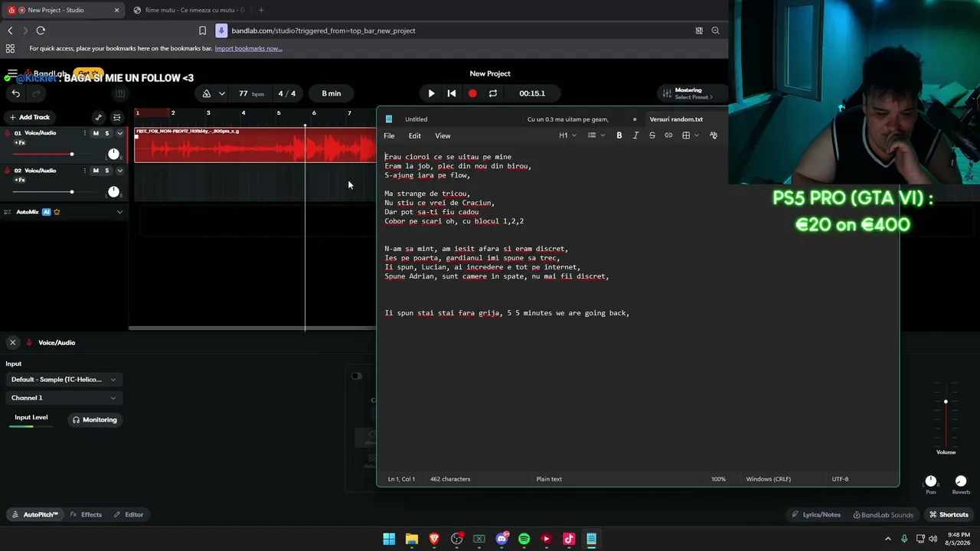The image size is (980, 551).
Task: Click the automation icon beside Add Track
Action: (x=98, y=117)
